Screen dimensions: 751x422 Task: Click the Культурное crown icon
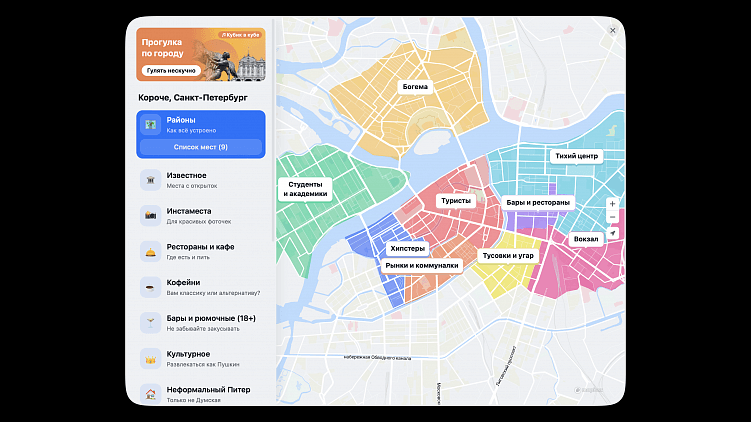tap(150, 359)
